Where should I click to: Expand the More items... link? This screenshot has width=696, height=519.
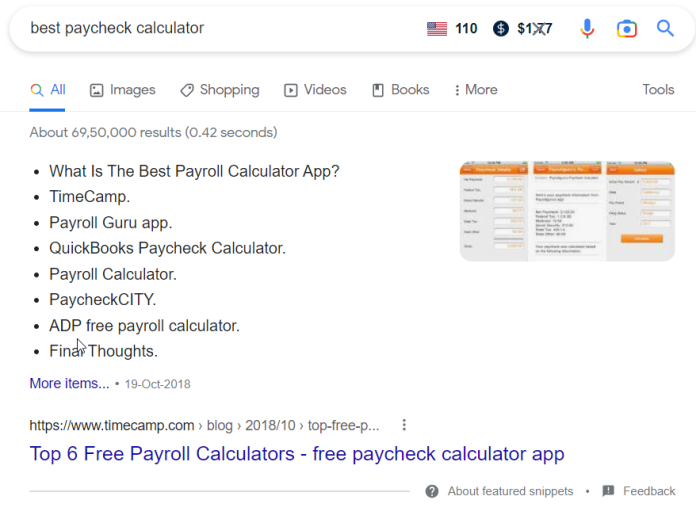(69, 383)
